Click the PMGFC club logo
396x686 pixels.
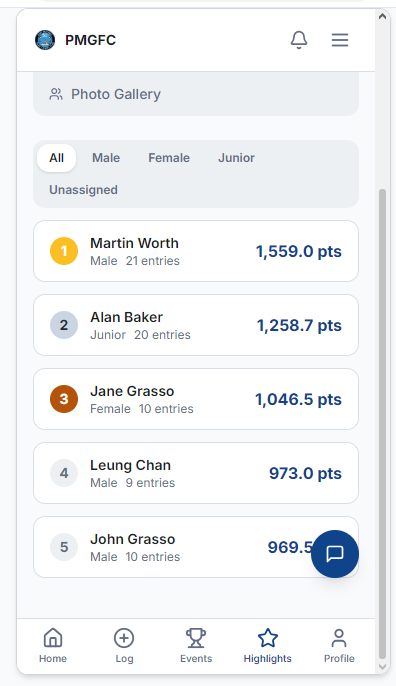click(45, 40)
